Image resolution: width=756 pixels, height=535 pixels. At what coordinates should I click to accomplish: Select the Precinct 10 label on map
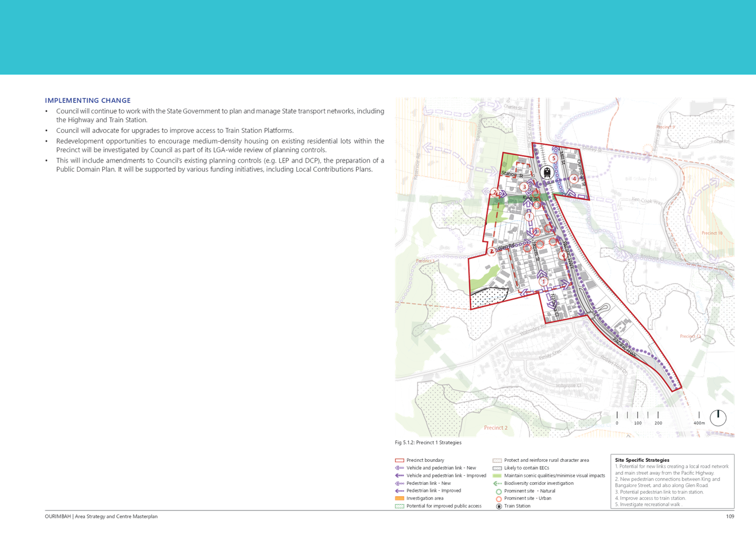tap(712, 233)
